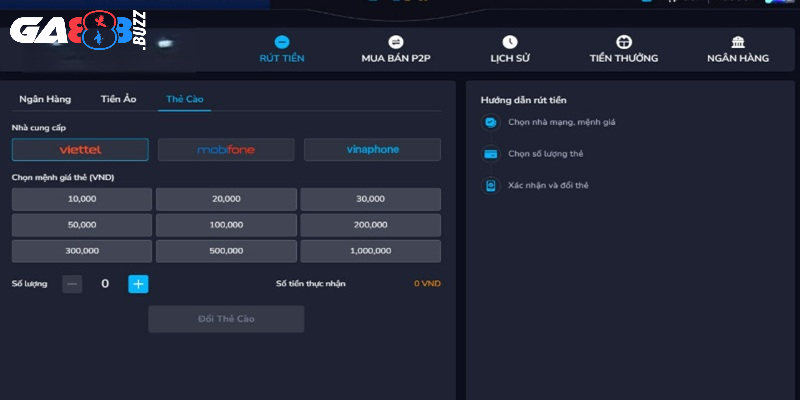Click the Chọn số lượng thẻ step text
This screenshot has height=400, width=800.
click(545, 154)
